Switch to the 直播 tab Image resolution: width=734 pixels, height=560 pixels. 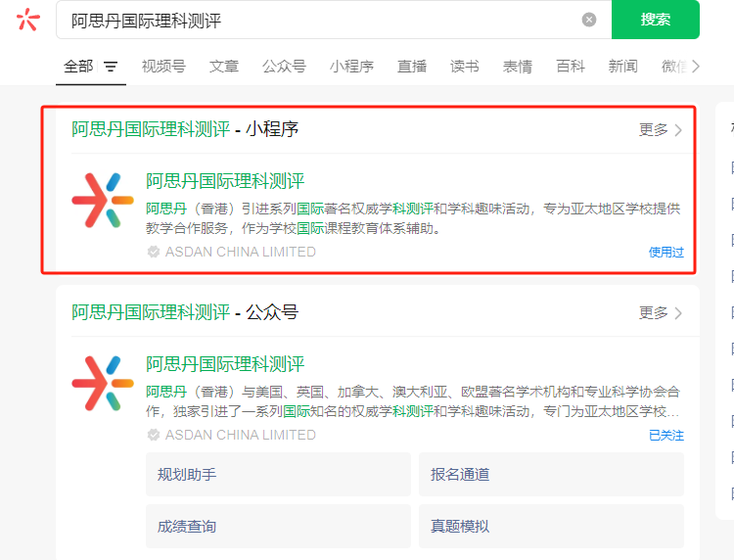tap(411, 67)
